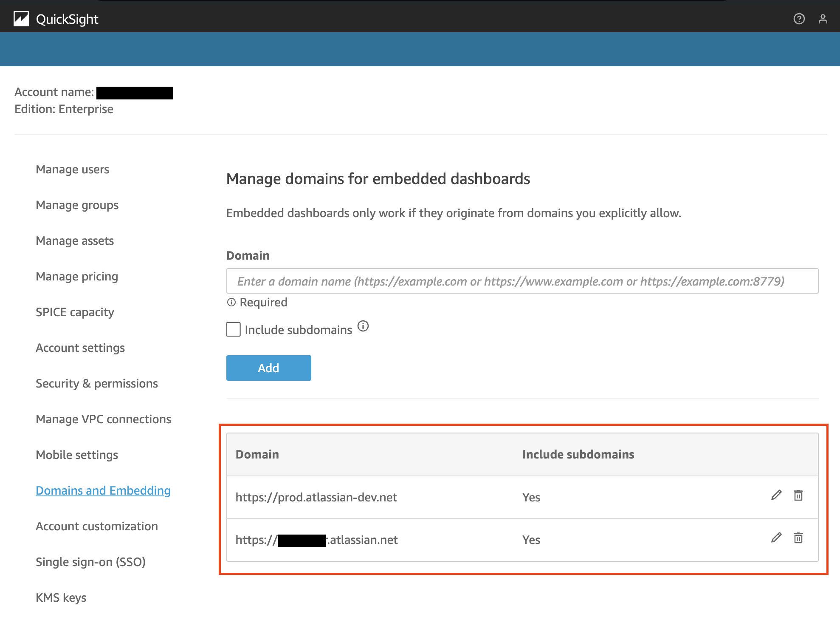Focus the domain name input field

[x=522, y=281]
